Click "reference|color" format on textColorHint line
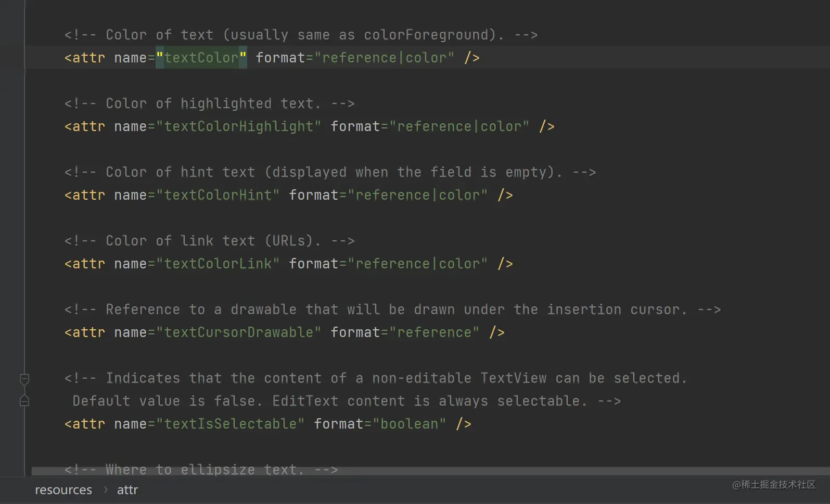The image size is (830, 504). (x=418, y=195)
